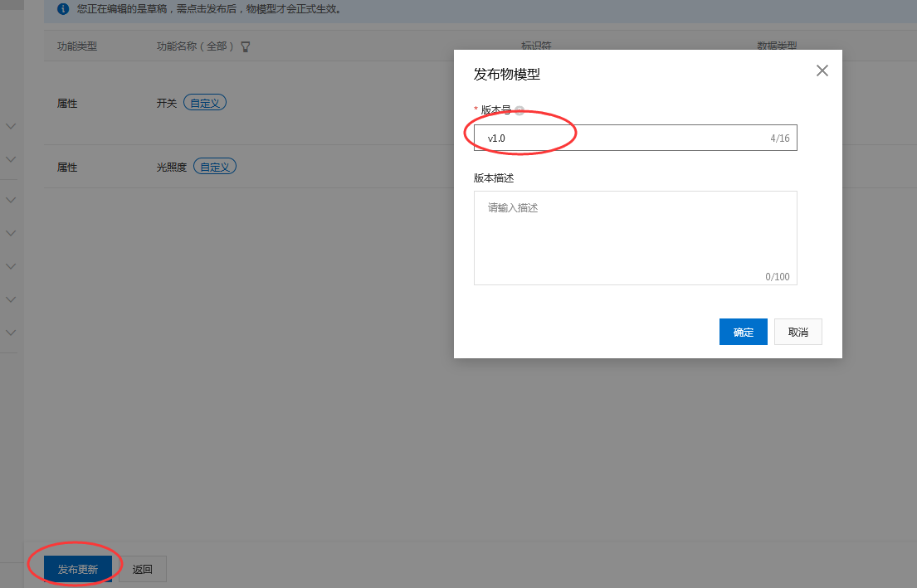The image size is (917, 588).
Task: Select the 属性 row for 开关
Action: click(x=67, y=102)
